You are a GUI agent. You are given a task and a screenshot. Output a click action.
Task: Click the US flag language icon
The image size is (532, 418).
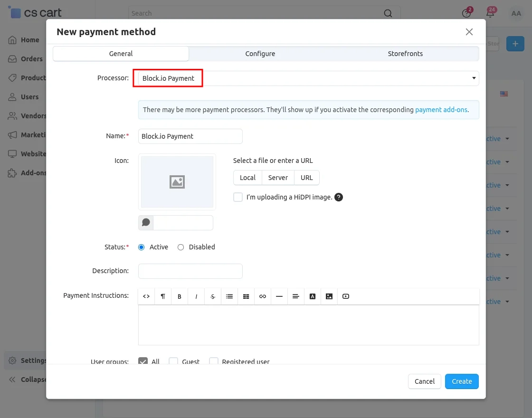[x=504, y=94]
